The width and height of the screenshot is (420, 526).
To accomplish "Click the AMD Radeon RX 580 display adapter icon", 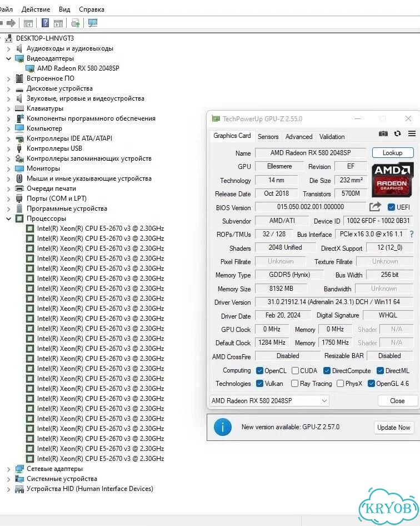I will [30, 68].
